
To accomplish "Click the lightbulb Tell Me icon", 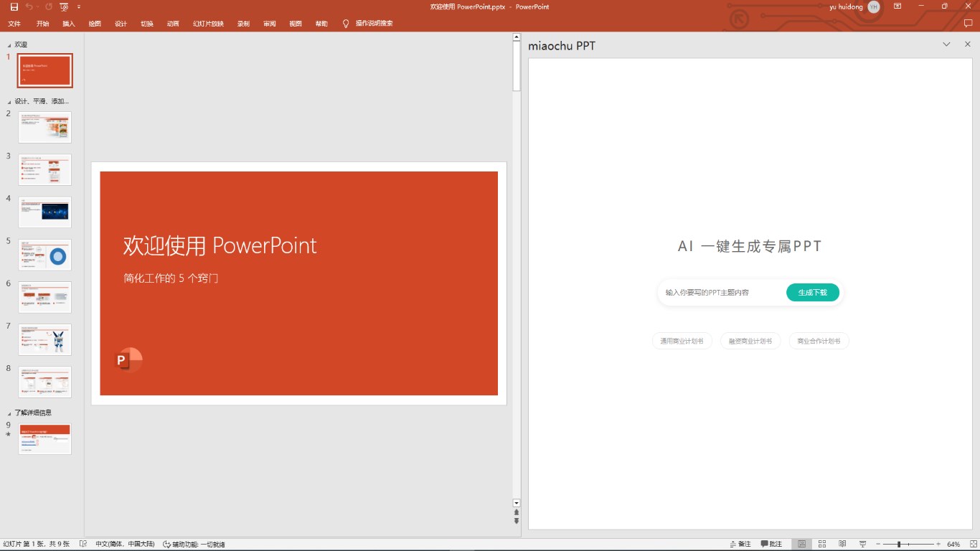I will (346, 24).
